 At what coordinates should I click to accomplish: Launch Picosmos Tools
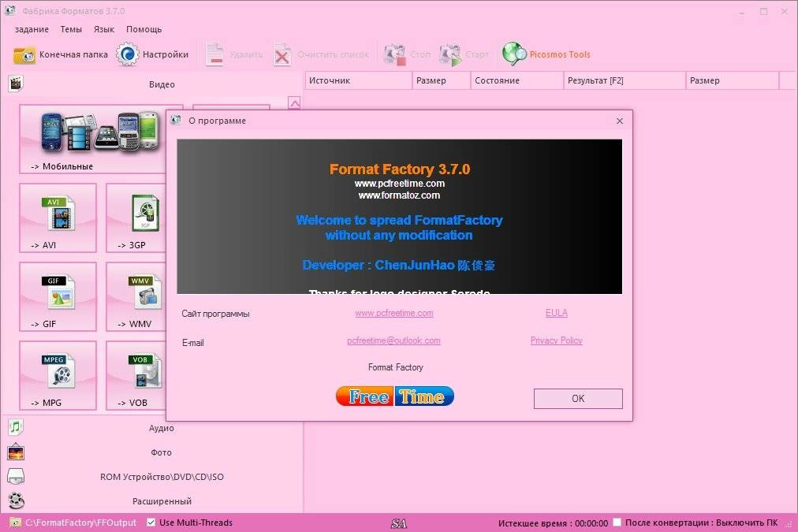click(546, 54)
